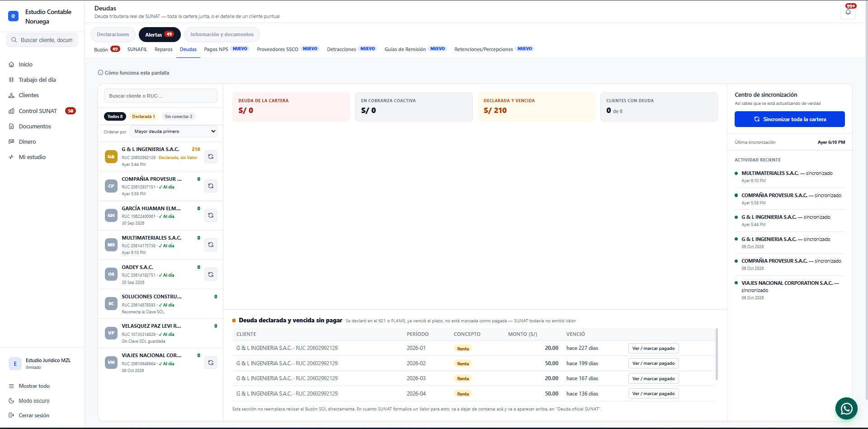Click the G& avatar of G & L INGENIERIA

111,157
